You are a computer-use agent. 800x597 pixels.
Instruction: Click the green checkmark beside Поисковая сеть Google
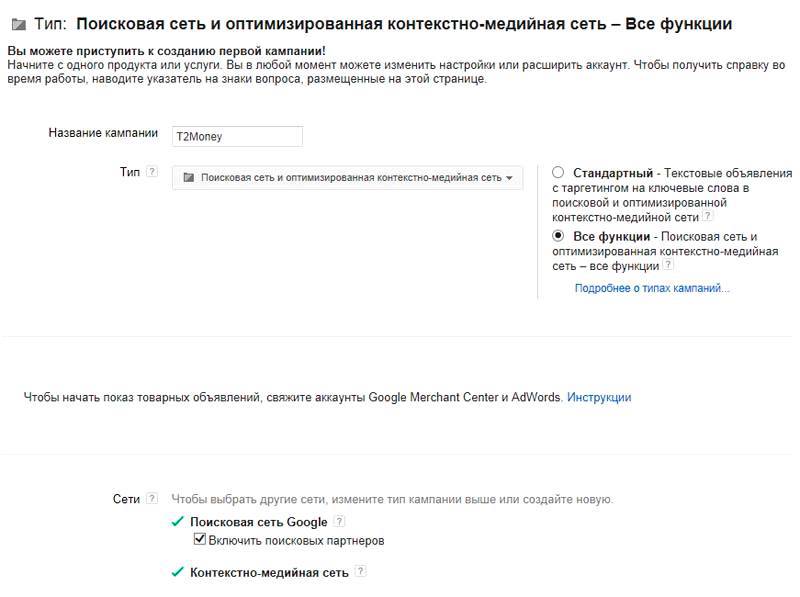click(177, 521)
